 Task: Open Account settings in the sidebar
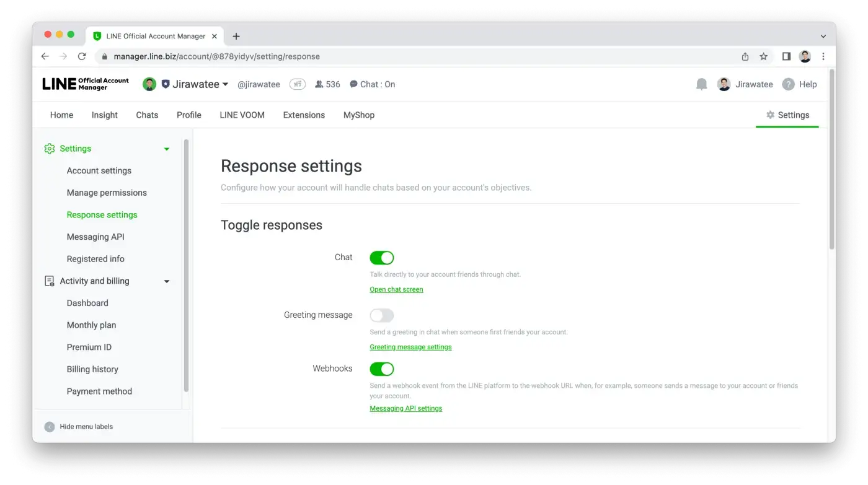pyautogui.click(x=99, y=171)
